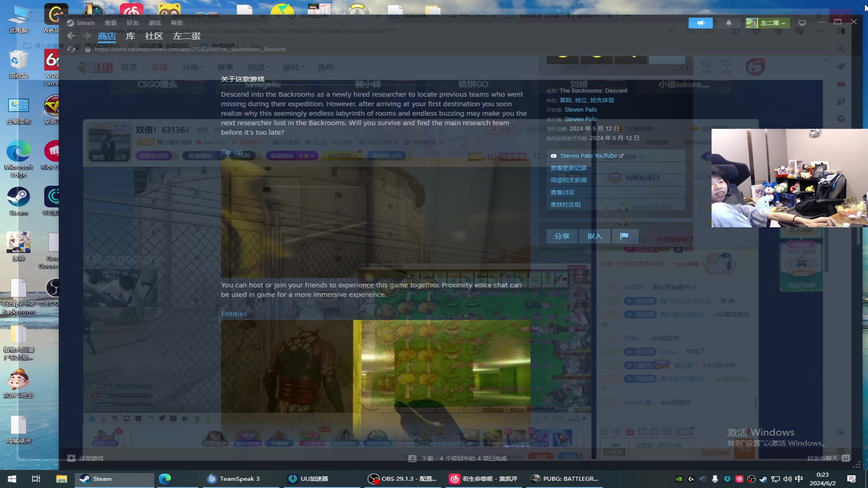Open publisher Steven Palo link

pyautogui.click(x=580, y=119)
